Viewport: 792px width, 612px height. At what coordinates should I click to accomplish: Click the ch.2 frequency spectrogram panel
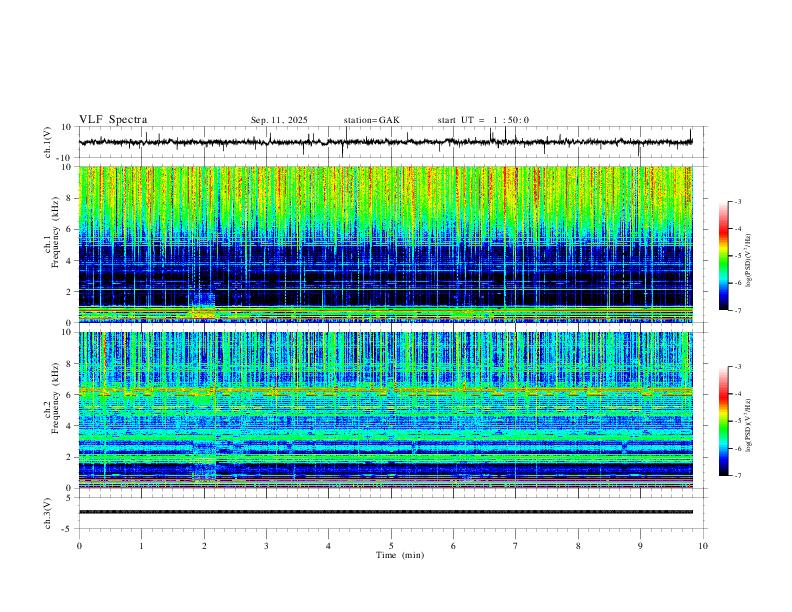391,410
